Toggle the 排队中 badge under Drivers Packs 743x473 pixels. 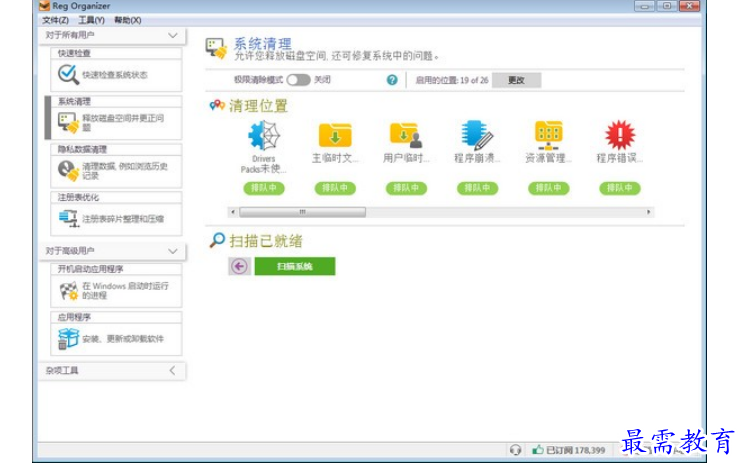pos(264,188)
